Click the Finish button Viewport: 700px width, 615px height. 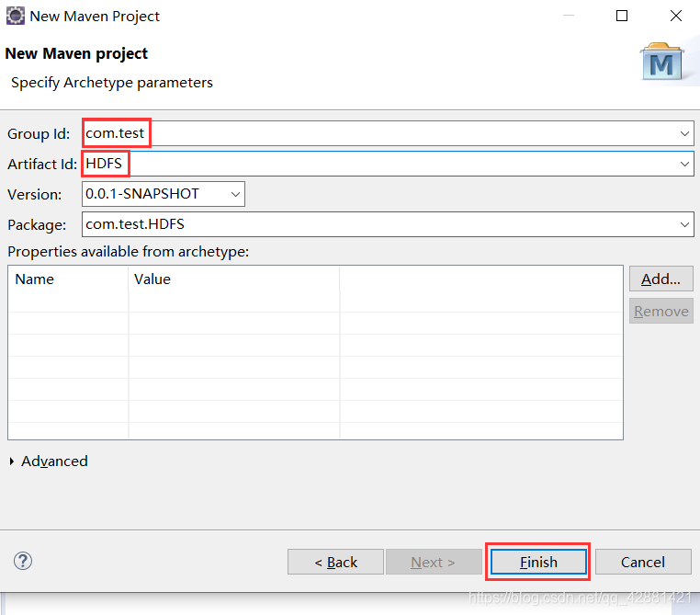(538, 562)
